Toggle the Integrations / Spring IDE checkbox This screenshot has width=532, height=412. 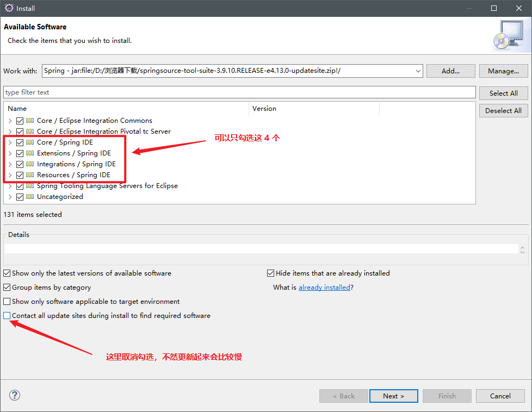(20, 164)
